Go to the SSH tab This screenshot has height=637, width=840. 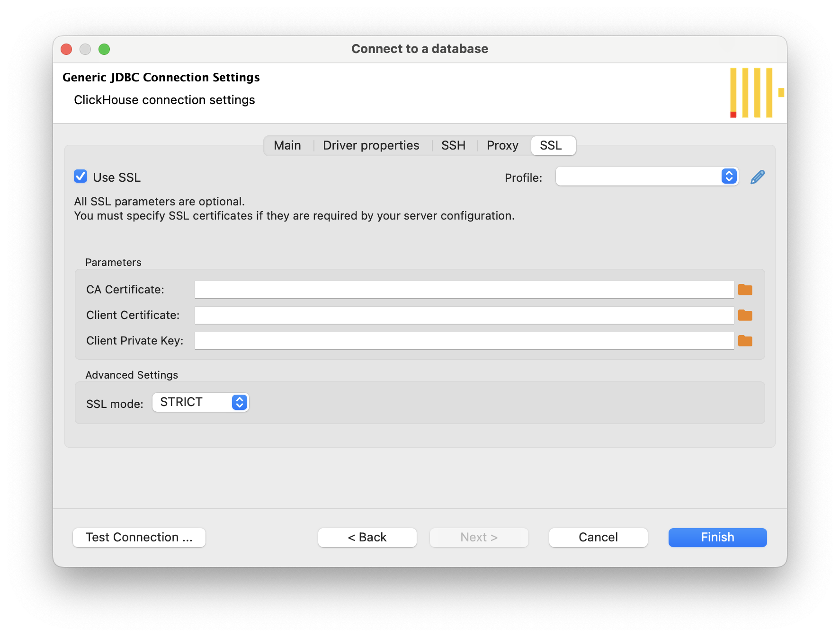[x=453, y=145]
